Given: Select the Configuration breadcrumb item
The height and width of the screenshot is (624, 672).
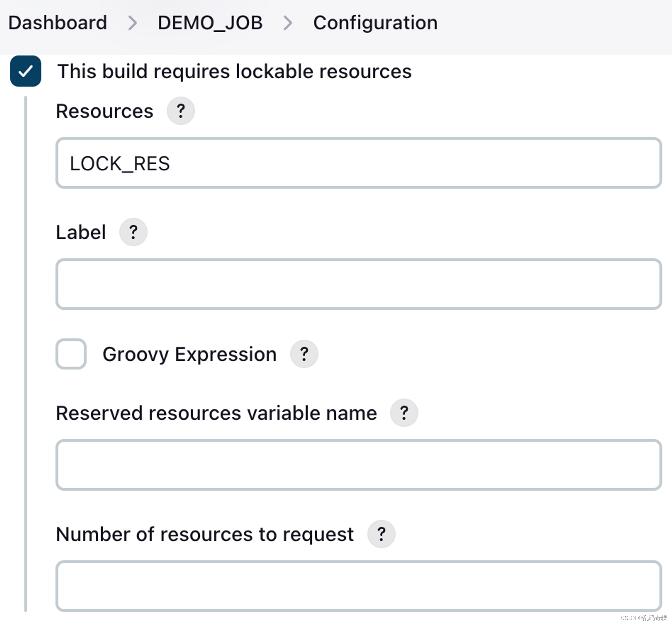Looking at the screenshot, I should [375, 23].
